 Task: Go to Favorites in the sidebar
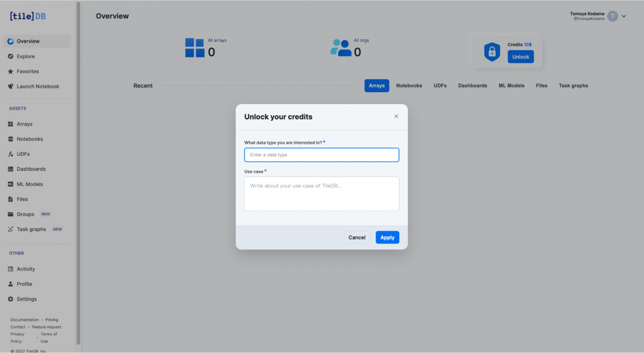click(37, 72)
